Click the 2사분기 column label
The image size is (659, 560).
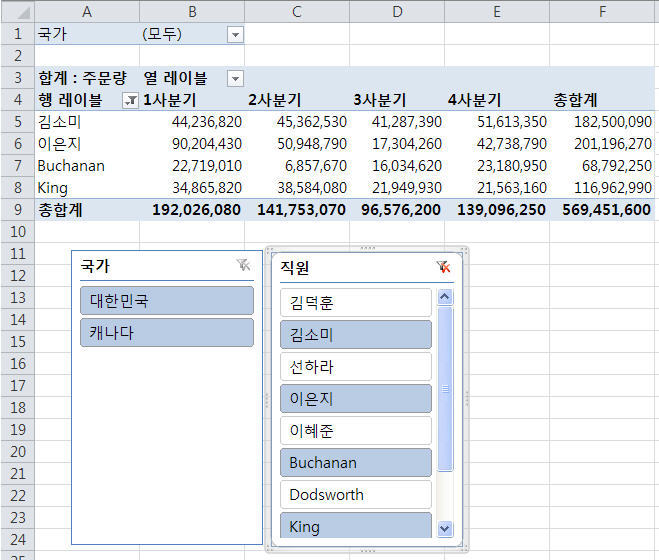(x=274, y=100)
